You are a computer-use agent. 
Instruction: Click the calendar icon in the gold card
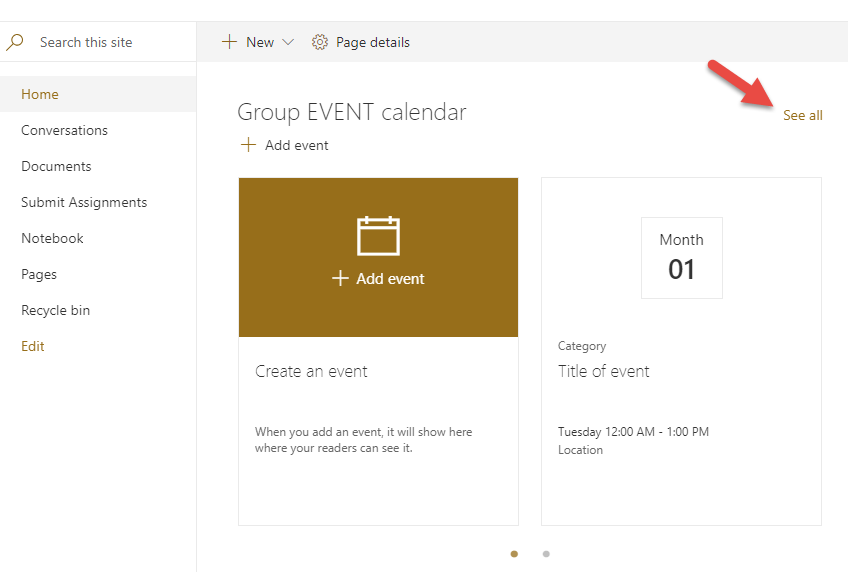pyautogui.click(x=379, y=236)
